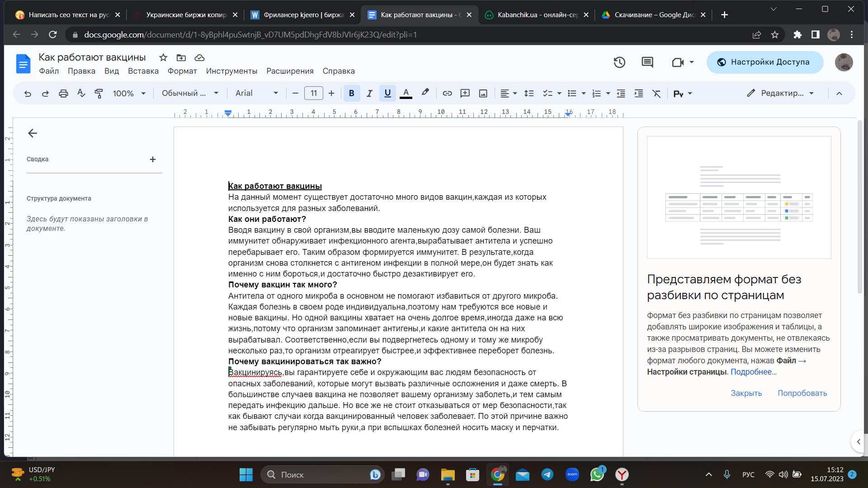Click the font size input field

coord(314,93)
